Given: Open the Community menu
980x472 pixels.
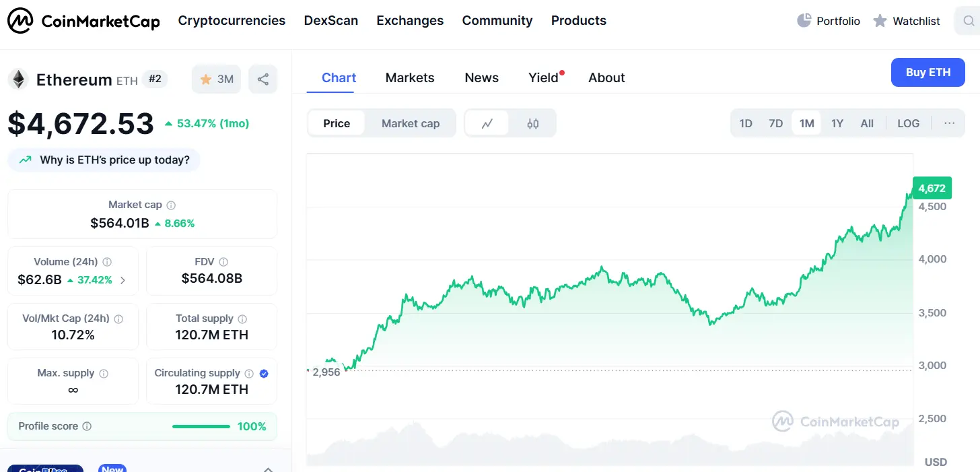Looking at the screenshot, I should (x=497, y=21).
